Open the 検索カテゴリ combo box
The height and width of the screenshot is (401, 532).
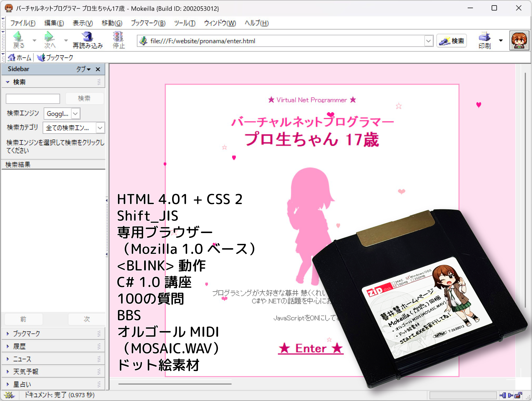click(x=100, y=128)
